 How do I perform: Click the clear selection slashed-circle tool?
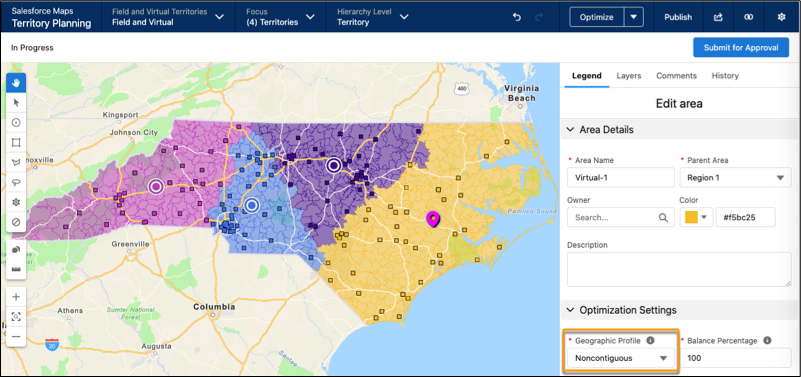[16, 222]
